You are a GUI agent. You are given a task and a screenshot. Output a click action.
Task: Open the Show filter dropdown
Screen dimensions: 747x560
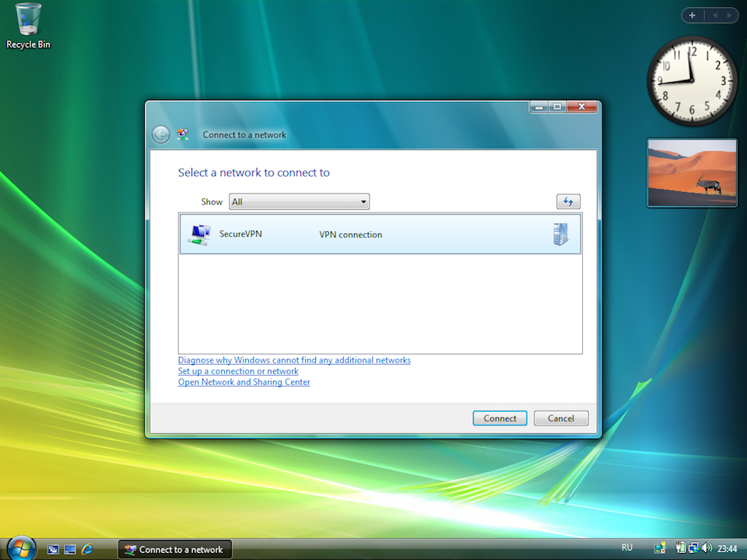[299, 201]
